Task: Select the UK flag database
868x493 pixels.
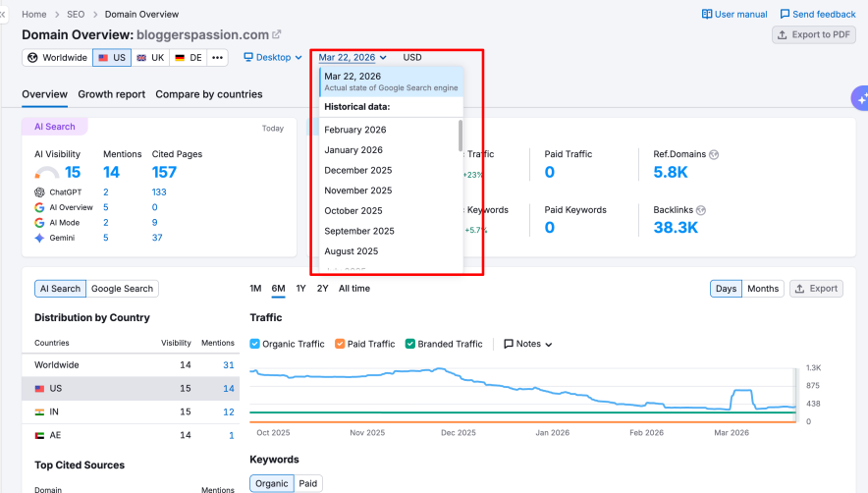Action: (x=150, y=58)
